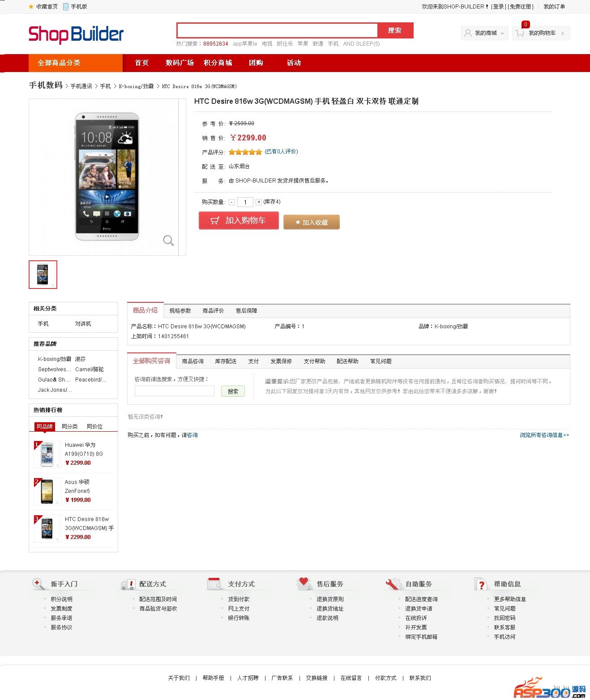
Task: Select the 同品牌 ranking tab
Action: 45,427
